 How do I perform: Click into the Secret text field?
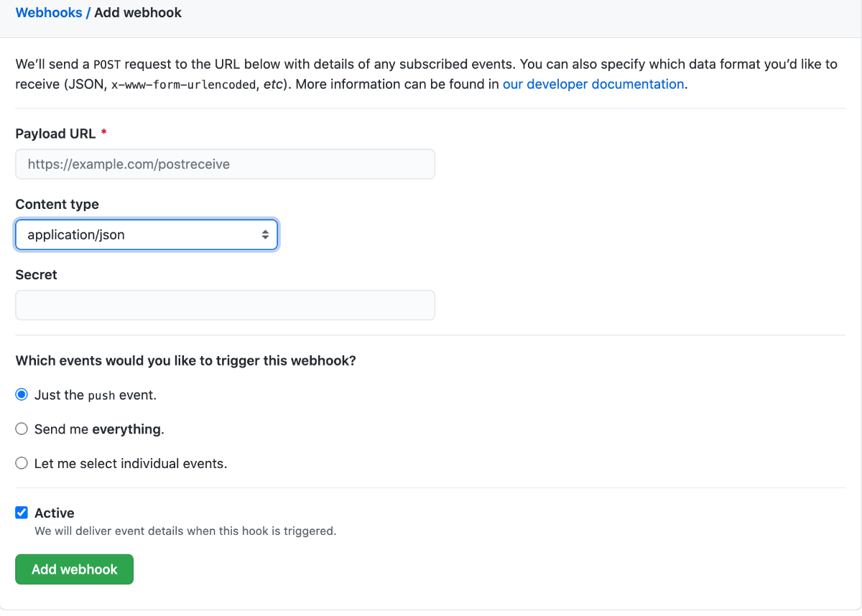point(225,305)
